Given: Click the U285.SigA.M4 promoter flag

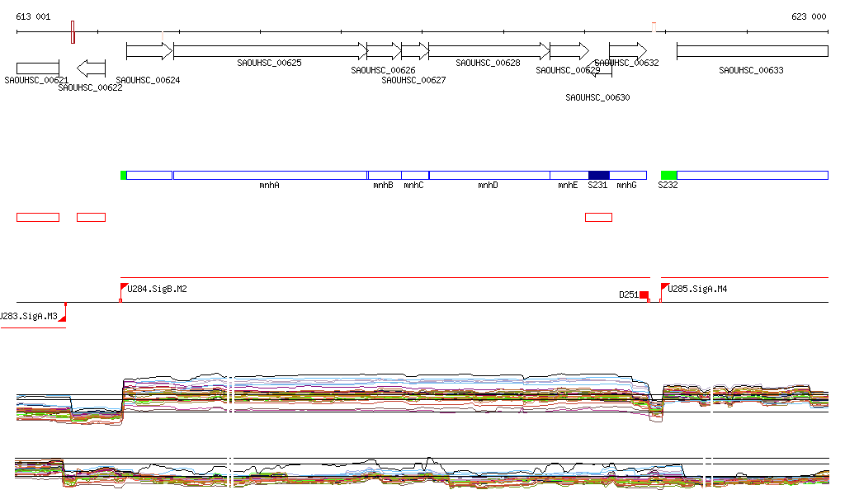Looking at the screenshot, I should point(664,288).
